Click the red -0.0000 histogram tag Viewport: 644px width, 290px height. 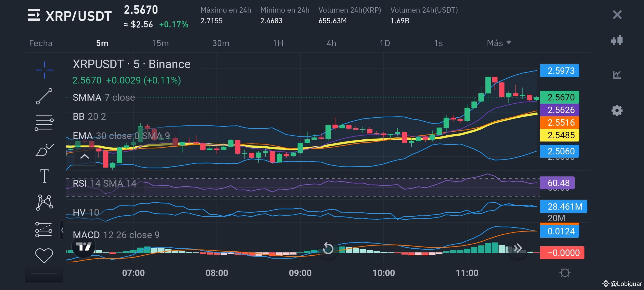point(562,253)
